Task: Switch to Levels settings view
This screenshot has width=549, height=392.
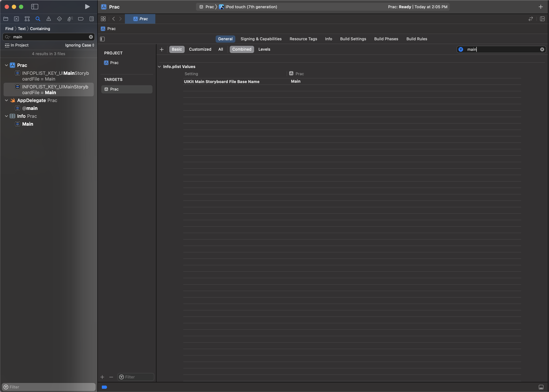Action: 264,49
